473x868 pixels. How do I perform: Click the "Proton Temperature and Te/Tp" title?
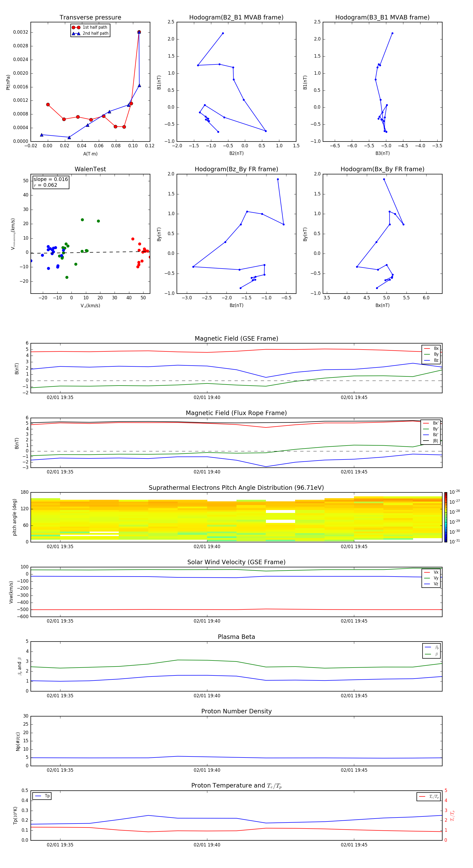click(x=236, y=786)
